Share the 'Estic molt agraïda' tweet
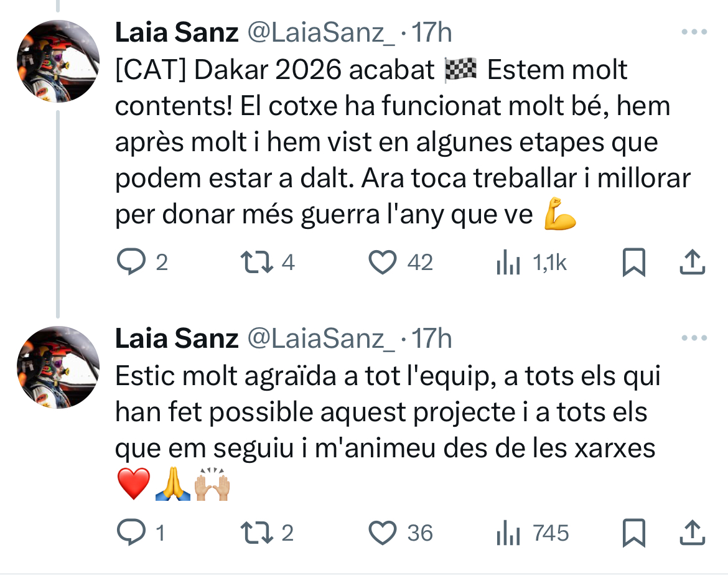The height and width of the screenshot is (578, 728). click(692, 533)
